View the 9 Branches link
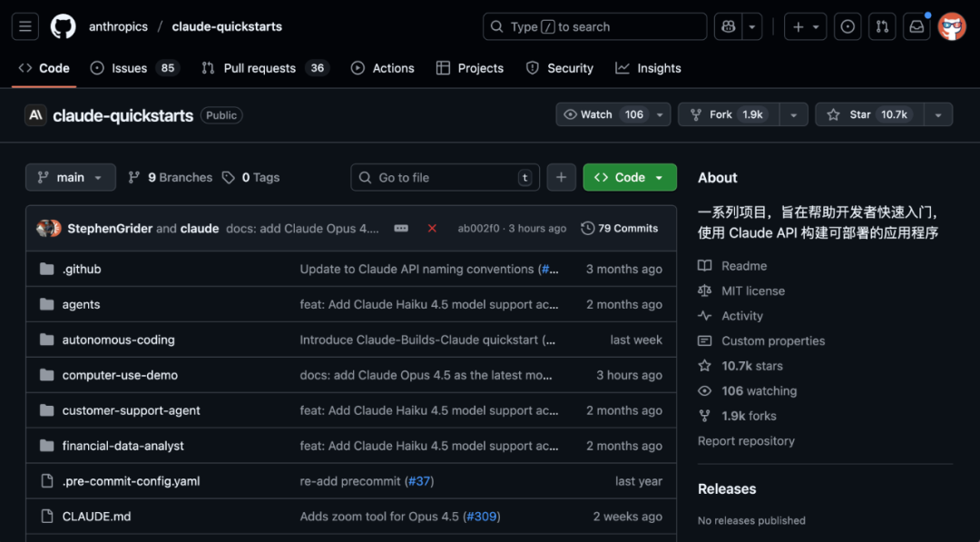 (170, 178)
